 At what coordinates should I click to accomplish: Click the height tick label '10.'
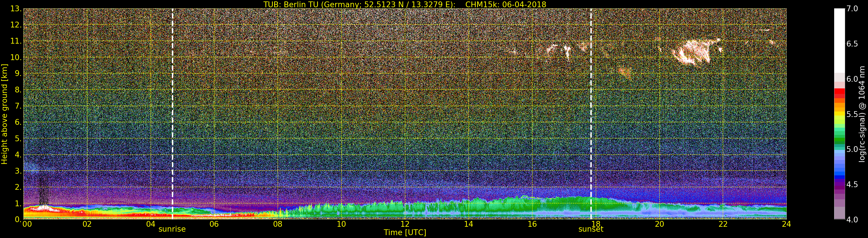tap(16, 57)
